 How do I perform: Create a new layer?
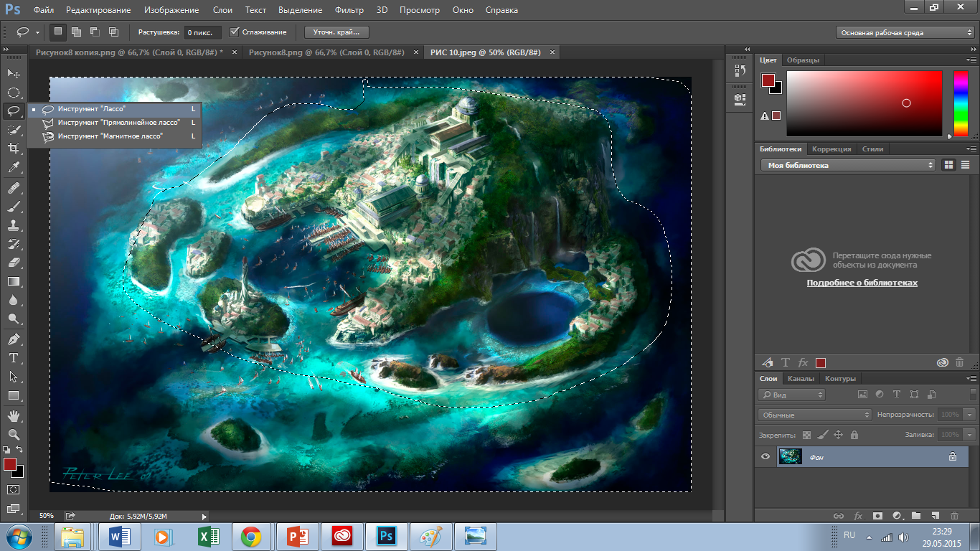click(936, 515)
